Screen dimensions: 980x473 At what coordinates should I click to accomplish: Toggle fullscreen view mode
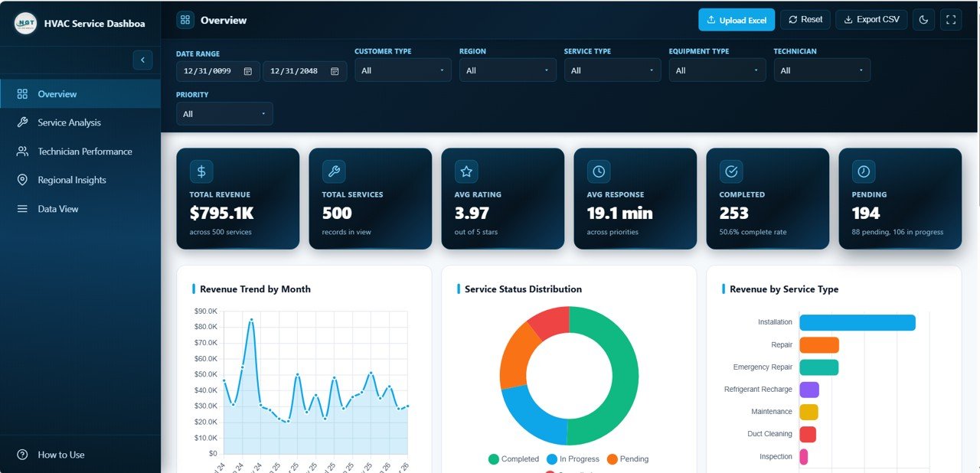coord(951,19)
